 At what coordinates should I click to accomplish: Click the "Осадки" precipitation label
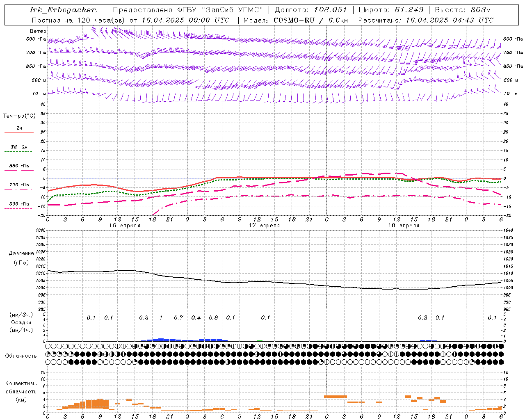coord(21,322)
